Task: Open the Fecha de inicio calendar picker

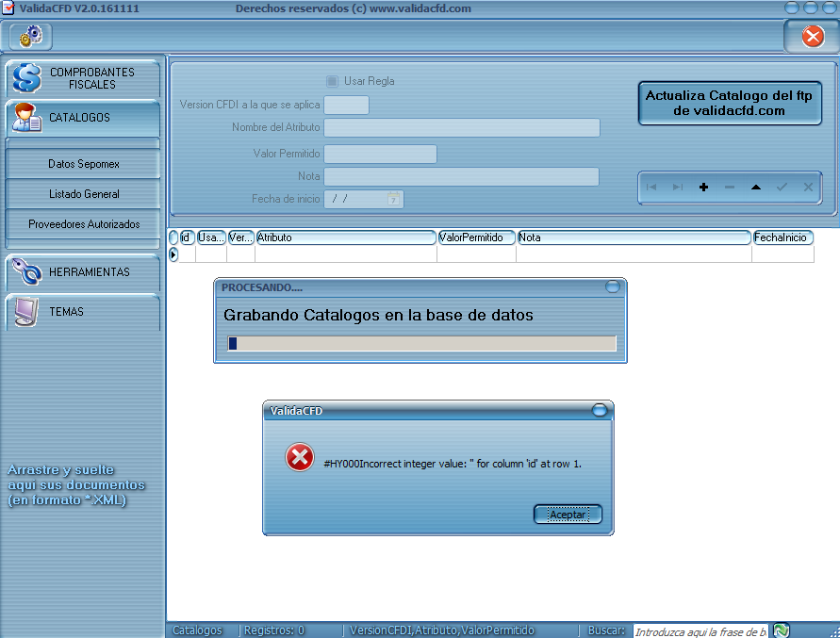Action: click(394, 199)
